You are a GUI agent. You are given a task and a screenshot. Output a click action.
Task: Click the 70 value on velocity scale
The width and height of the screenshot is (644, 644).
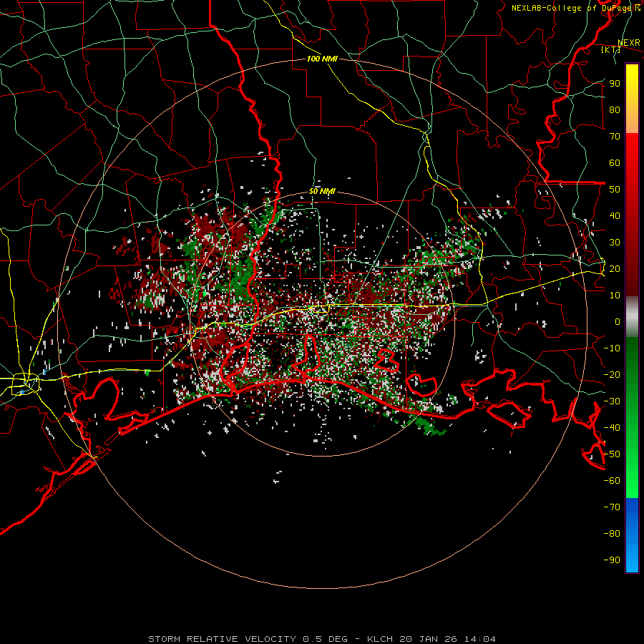[x=615, y=137]
